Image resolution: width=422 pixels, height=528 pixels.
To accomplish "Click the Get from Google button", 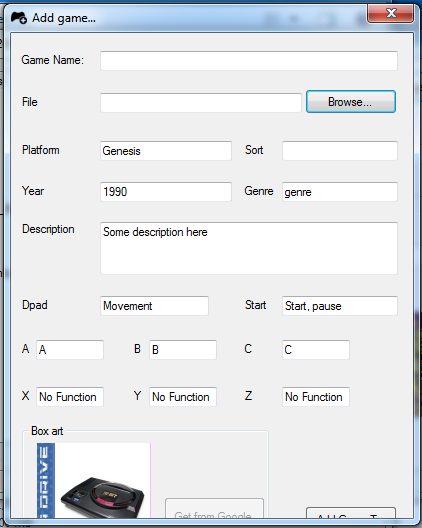I will pyautogui.click(x=214, y=509).
